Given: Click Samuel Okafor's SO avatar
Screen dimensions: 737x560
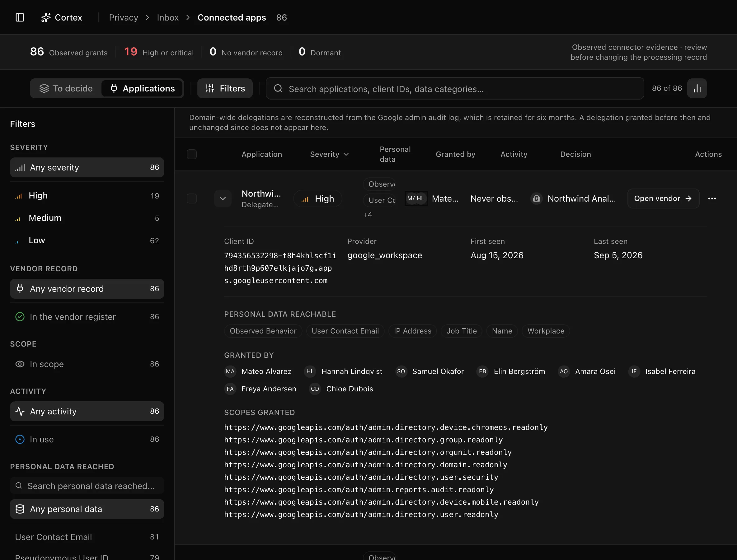Looking at the screenshot, I should 401,371.
